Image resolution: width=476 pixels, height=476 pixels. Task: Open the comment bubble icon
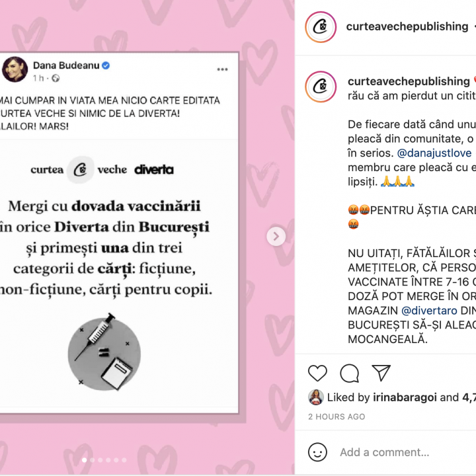click(350, 373)
